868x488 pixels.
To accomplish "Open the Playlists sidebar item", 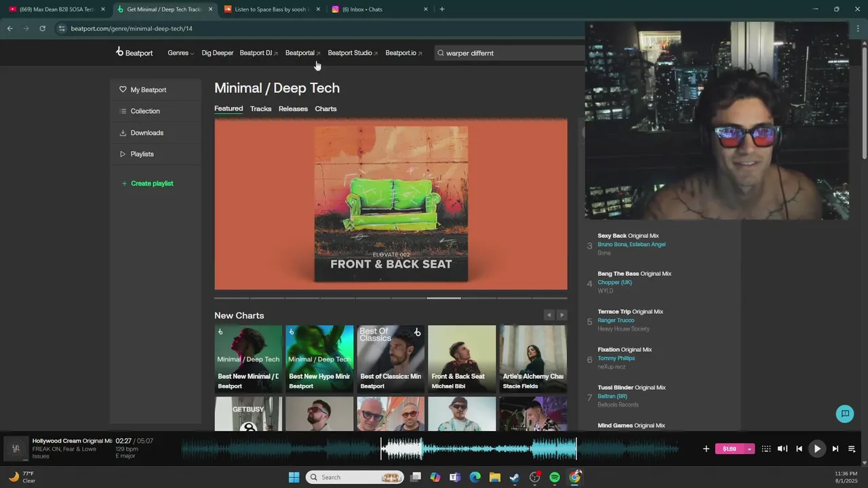I will (136, 154).
